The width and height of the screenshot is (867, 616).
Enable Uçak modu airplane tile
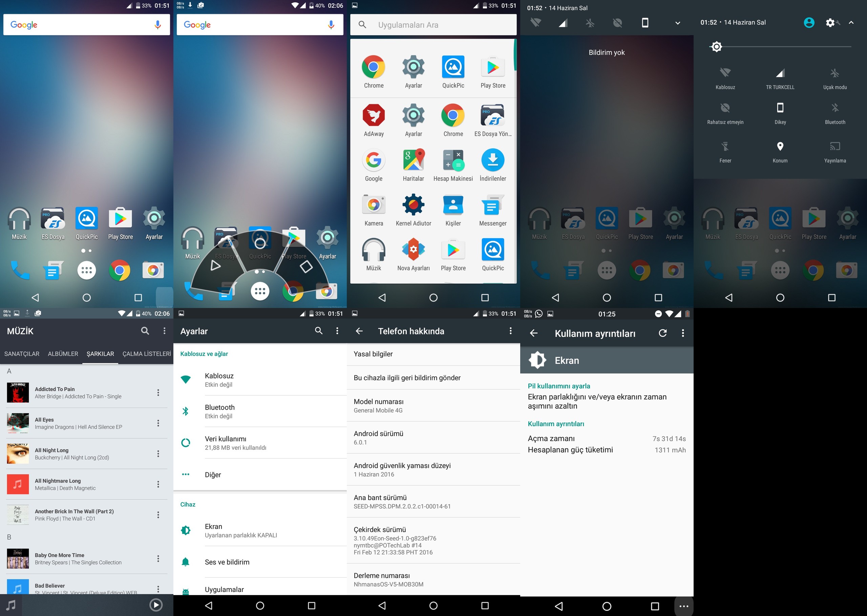click(834, 73)
